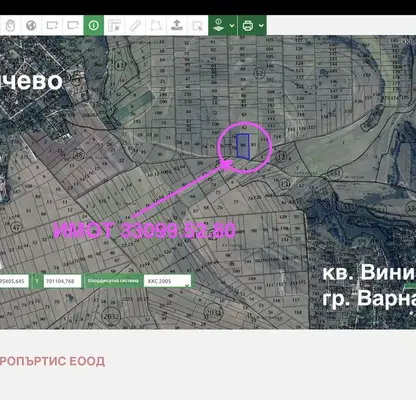Select the ruler distance measure tool

135,25
